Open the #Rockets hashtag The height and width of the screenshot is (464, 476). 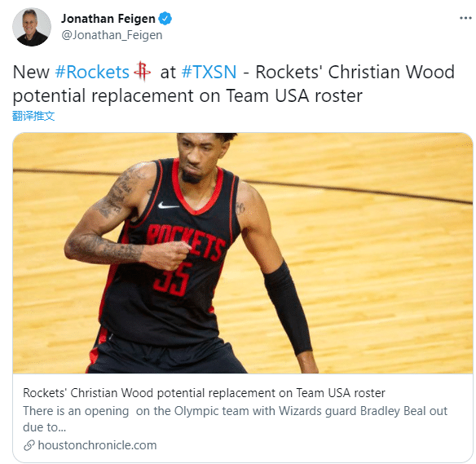[92, 72]
